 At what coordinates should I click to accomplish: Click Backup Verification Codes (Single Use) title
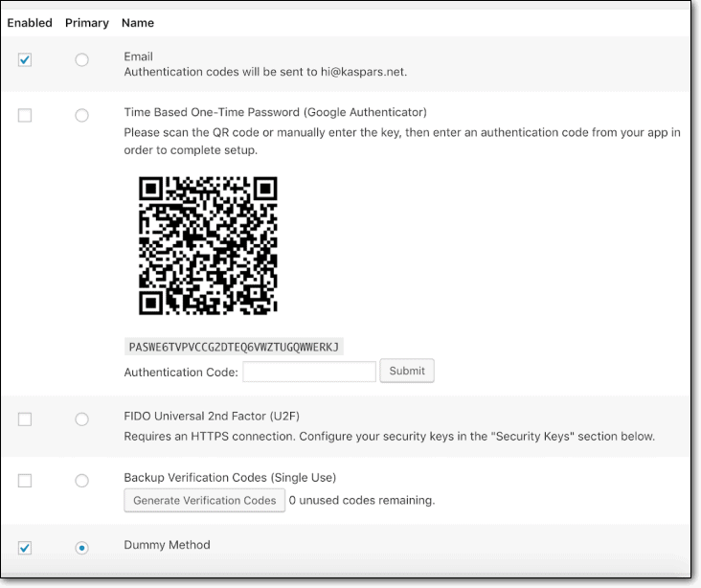tap(230, 478)
